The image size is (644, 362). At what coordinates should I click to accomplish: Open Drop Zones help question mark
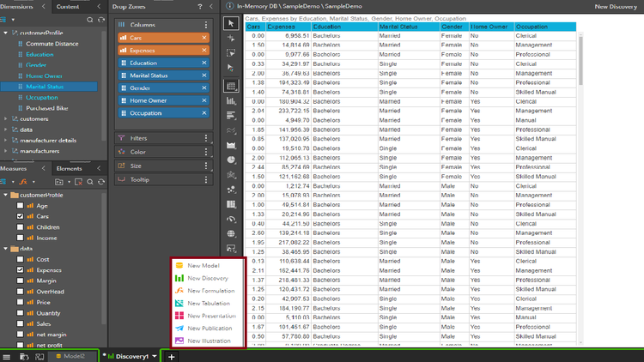pos(200,7)
